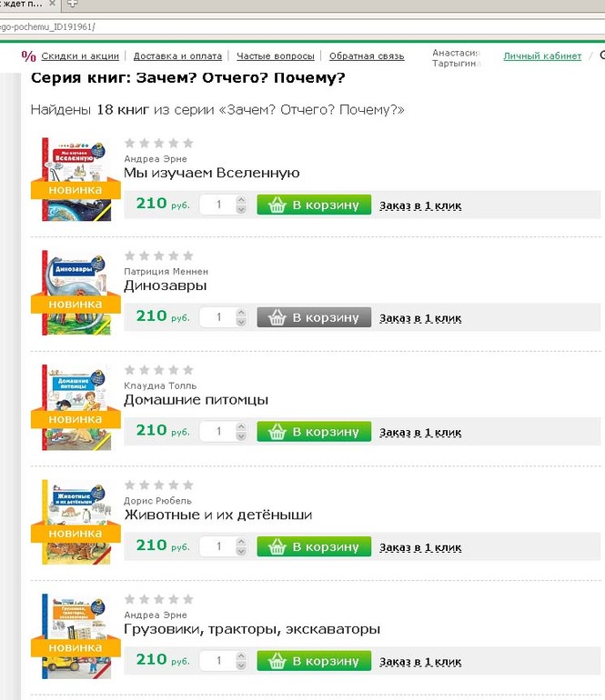Rate "Мы изучаем Вселенную" five stars
The width and height of the screenshot is (605, 700).
(x=188, y=143)
